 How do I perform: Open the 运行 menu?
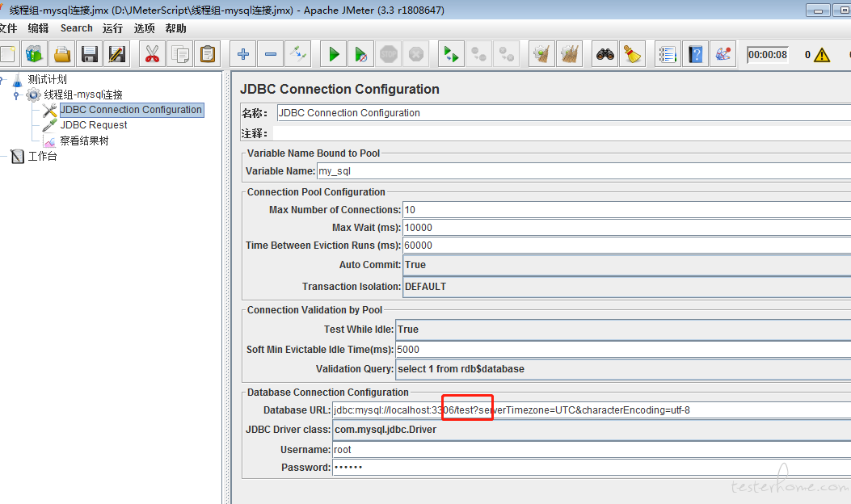(113, 28)
